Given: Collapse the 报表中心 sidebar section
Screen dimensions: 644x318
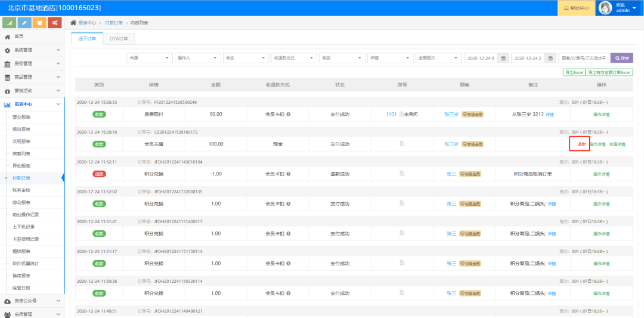Looking at the screenshot, I should tap(32, 104).
